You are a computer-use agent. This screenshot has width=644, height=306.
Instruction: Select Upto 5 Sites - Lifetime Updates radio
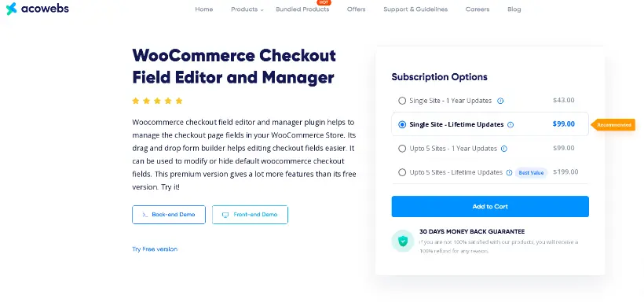point(402,172)
